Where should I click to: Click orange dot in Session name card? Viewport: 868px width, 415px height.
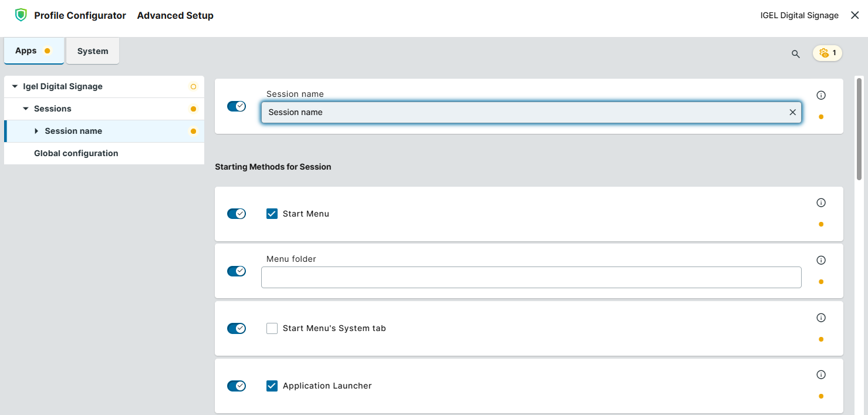click(x=821, y=117)
